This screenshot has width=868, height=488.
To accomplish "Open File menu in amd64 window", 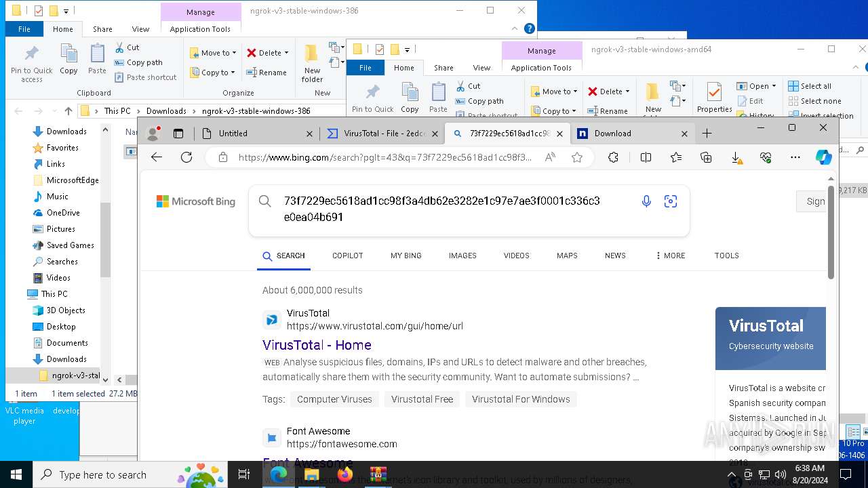I will (x=366, y=68).
